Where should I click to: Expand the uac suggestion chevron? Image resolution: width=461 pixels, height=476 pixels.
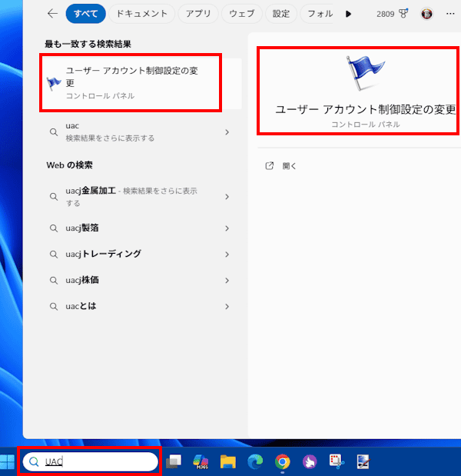pyautogui.click(x=227, y=132)
